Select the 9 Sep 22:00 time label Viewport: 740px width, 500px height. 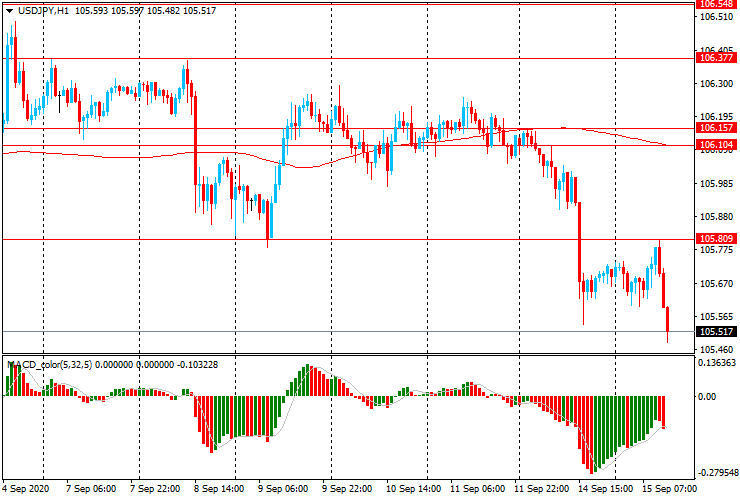coord(347,490)
